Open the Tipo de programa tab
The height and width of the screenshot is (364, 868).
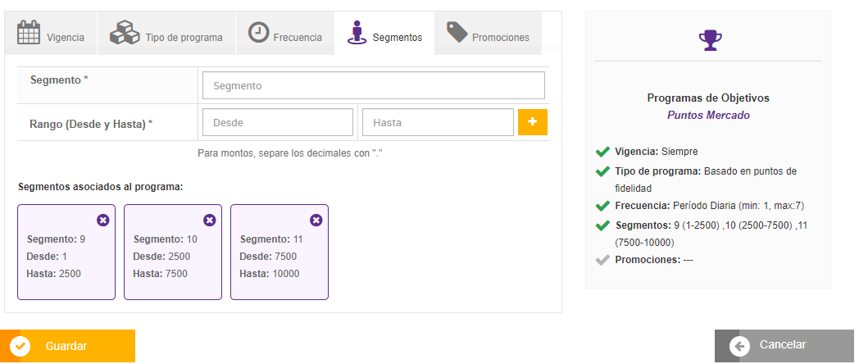pos(184,37)
